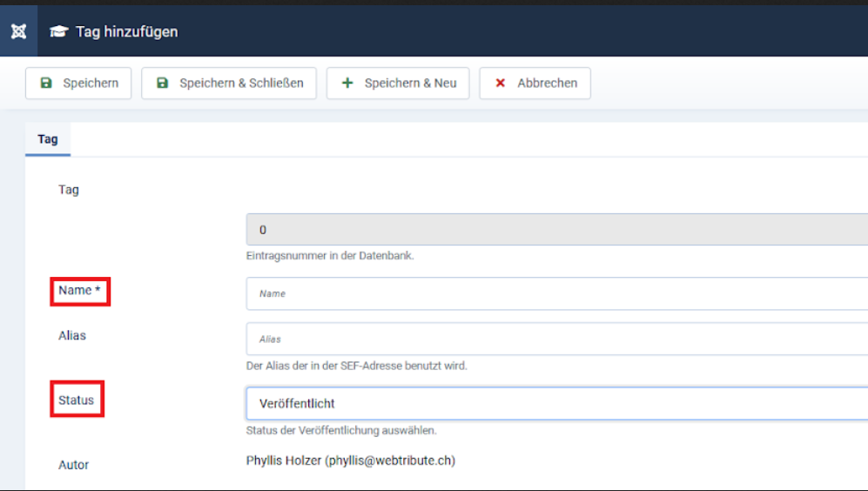Click the save icon on Speichern & Schließen
Image resolution: width=868 pixels, height=491 pixels.
tap(162, 84)
